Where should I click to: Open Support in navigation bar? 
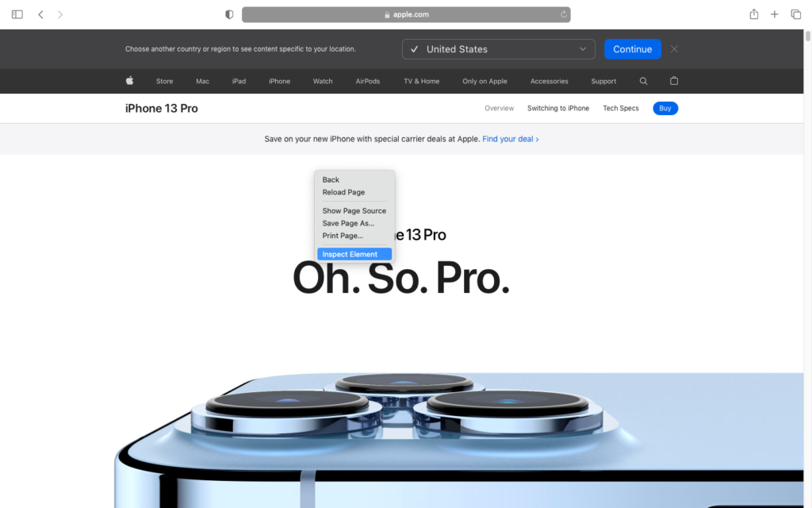(603, 81)
